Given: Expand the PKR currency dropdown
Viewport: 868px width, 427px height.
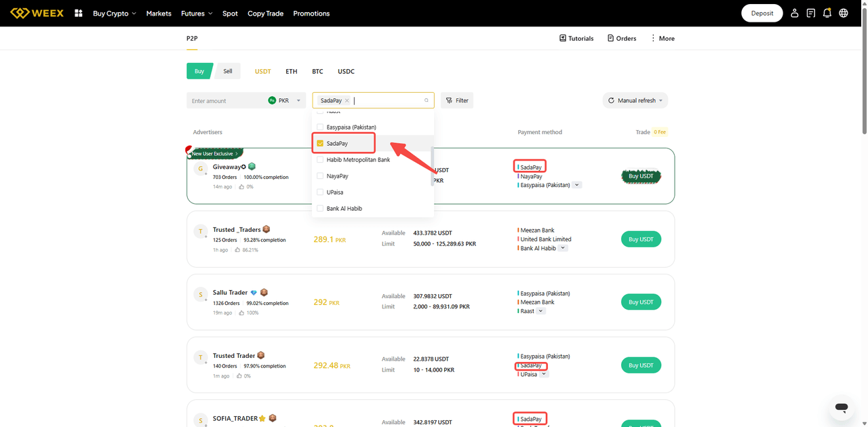Looking at the screenshot, I should tap(285, 100).
